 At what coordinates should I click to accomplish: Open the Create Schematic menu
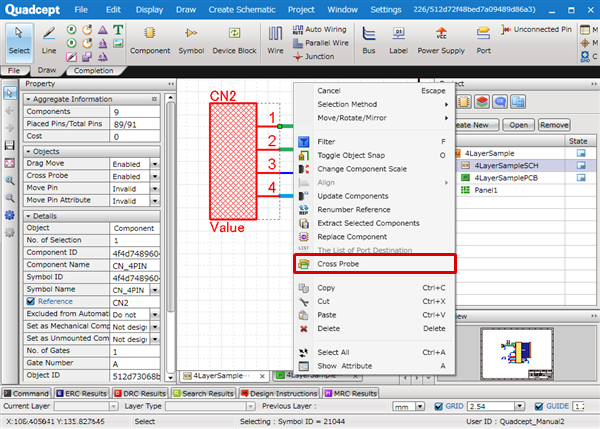[242, 10]
